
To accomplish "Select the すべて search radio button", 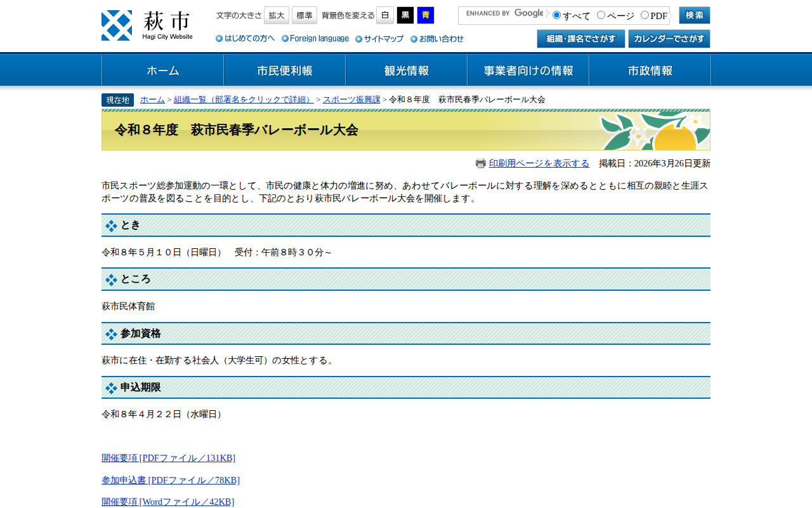I will pos(557,15).
